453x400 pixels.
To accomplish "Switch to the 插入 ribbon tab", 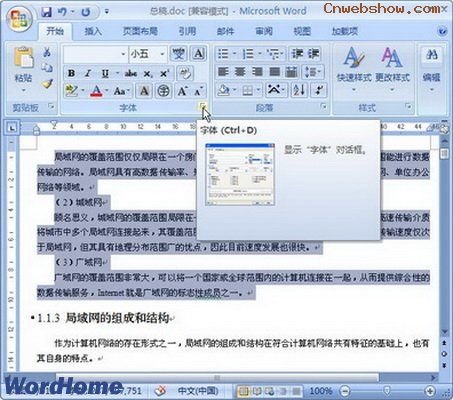I will click(x=93, y=31).
